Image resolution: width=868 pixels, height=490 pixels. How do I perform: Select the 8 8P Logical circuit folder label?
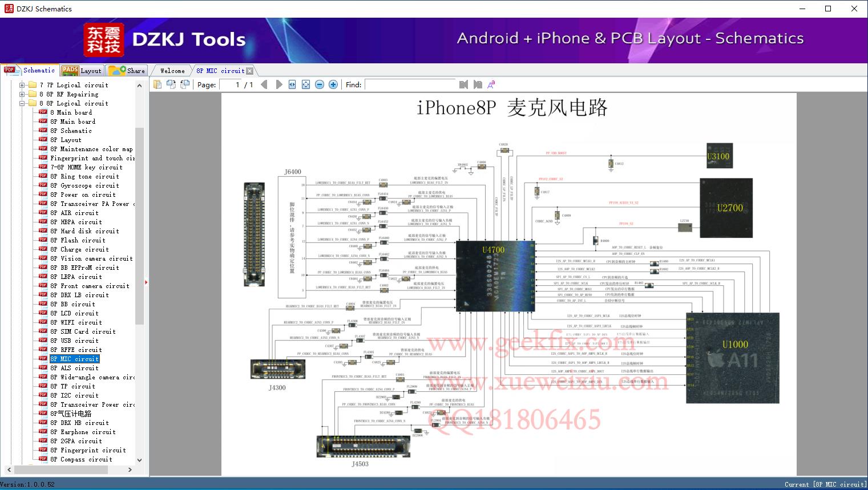coord(74,103)
